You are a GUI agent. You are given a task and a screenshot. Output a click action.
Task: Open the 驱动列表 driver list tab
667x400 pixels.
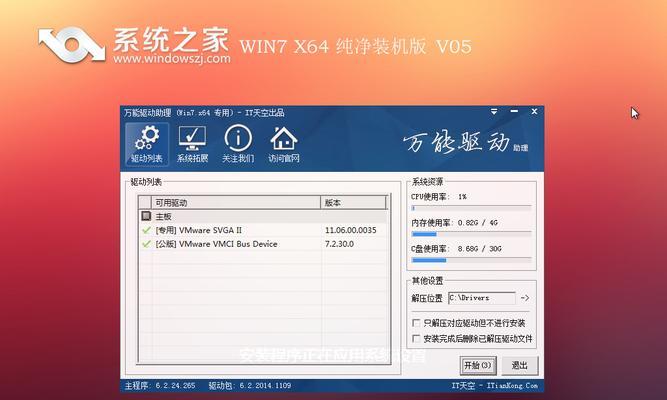point(147,144)
